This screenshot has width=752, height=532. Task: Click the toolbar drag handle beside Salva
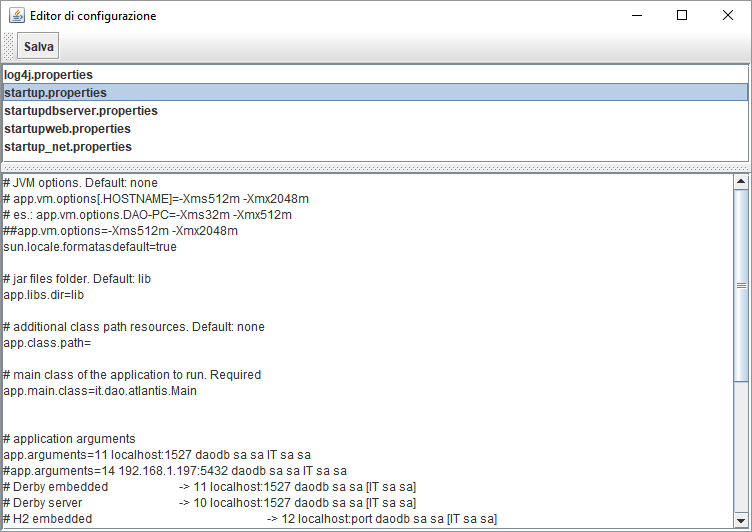coord(9,46)
